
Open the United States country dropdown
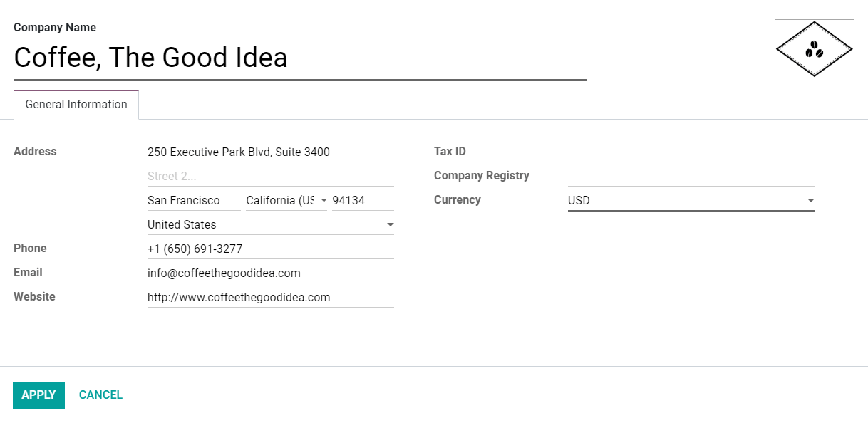[x=390, y=224]
